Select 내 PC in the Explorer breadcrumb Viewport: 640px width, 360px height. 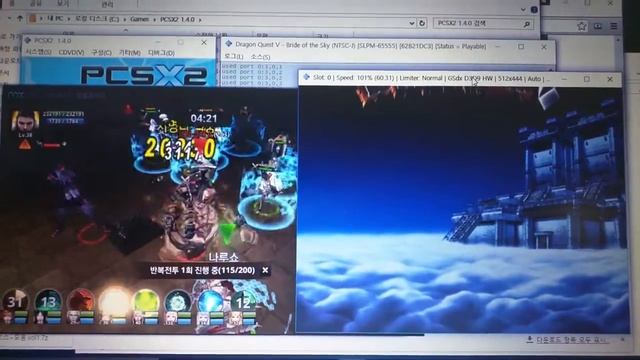pos(56,19)
